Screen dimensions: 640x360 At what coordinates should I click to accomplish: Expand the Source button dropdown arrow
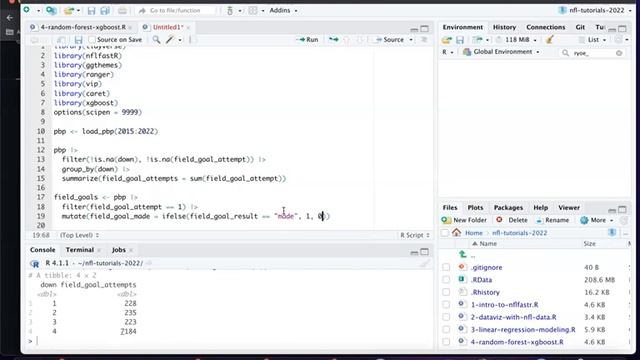[411, 40]
